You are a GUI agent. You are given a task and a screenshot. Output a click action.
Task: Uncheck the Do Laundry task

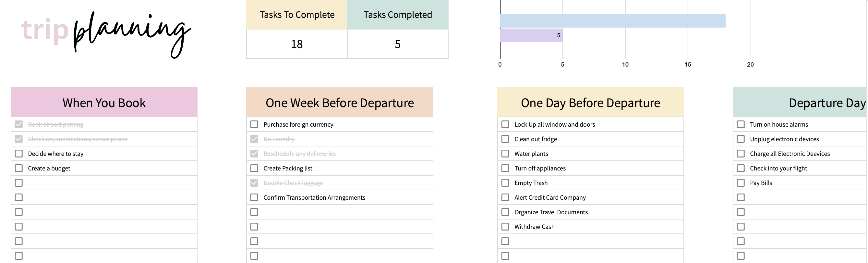coord(254,139)
